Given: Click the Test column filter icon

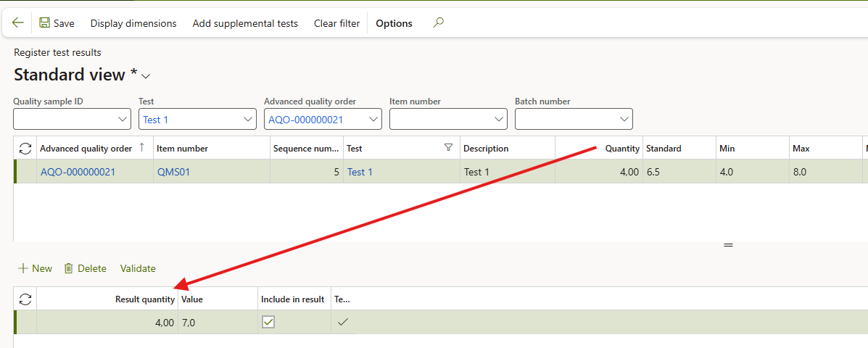Looking at the screenshot, I should coord(448,149).
